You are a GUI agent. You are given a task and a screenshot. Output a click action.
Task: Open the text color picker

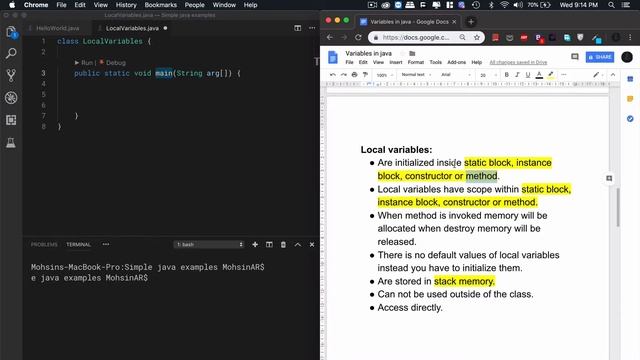(x=539, y=75)
